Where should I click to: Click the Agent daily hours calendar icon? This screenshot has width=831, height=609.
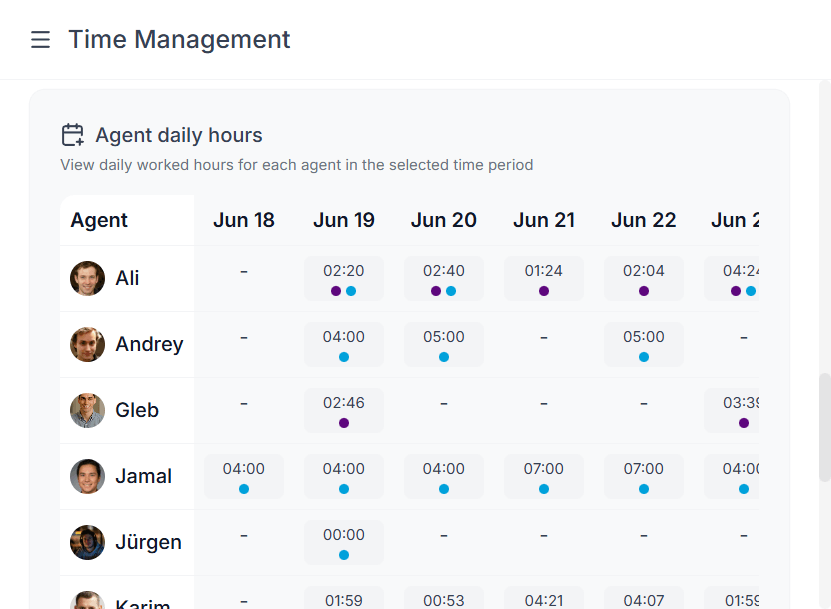[x=72, y=135]
